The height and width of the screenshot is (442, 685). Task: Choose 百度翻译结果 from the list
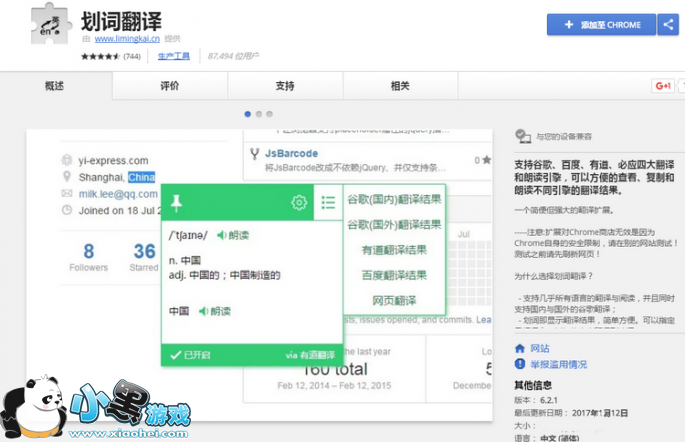(394, 275)
